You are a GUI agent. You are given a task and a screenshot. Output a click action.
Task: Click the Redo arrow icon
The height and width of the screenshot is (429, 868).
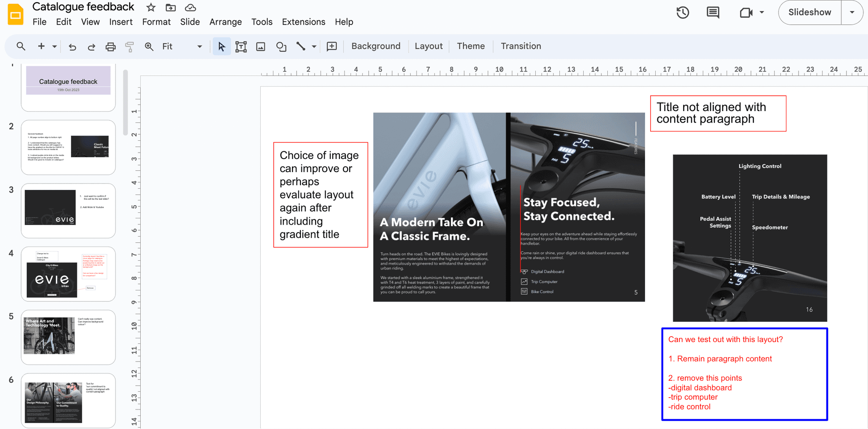click(91, 47)
